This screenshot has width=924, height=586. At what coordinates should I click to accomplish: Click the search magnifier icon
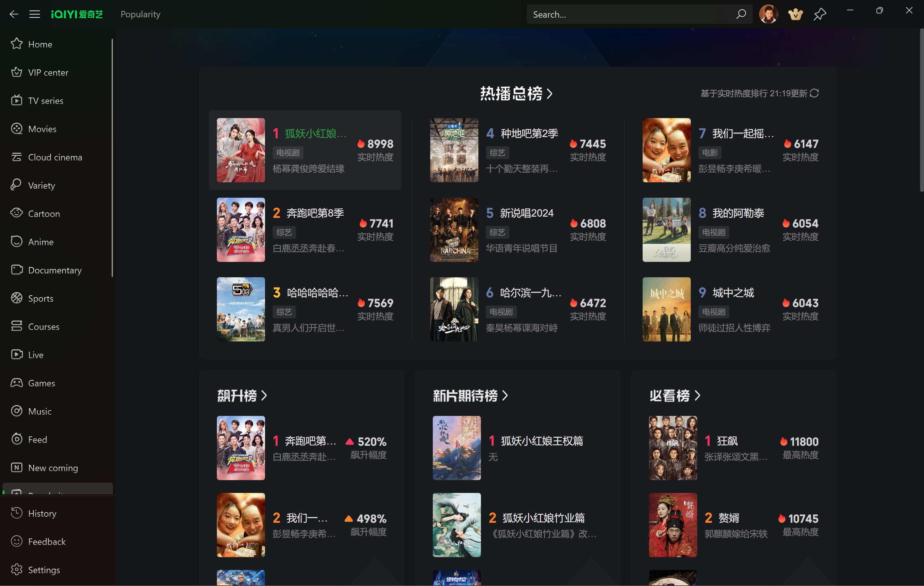pyautogui.click(x=740, y=14)
